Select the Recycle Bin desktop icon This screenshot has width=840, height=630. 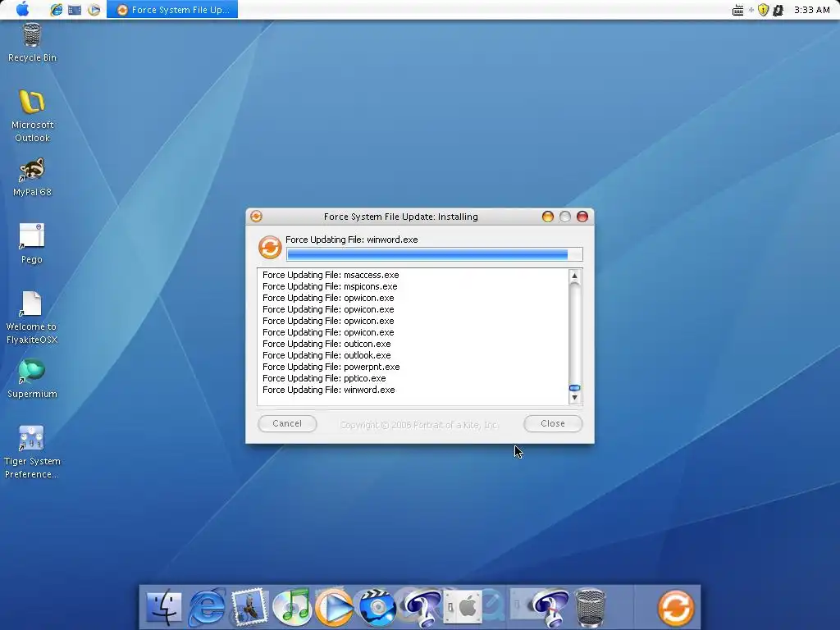[x=32, y=43]
